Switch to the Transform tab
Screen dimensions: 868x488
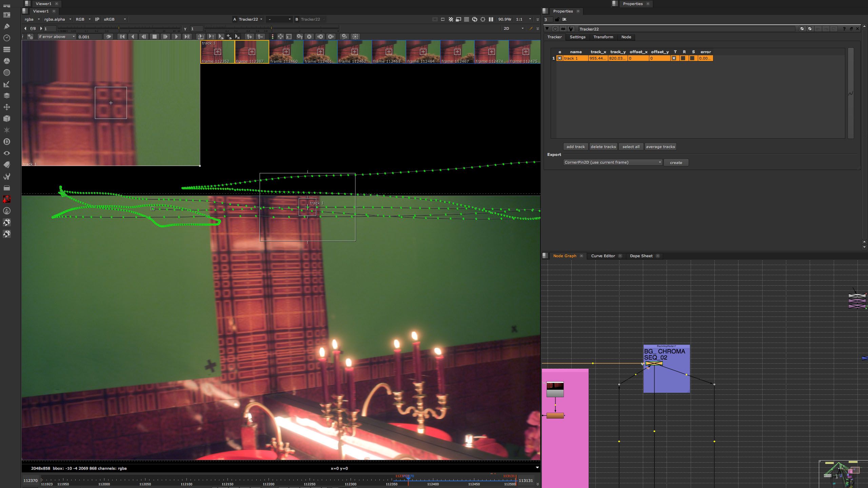(x=603, y=37)
